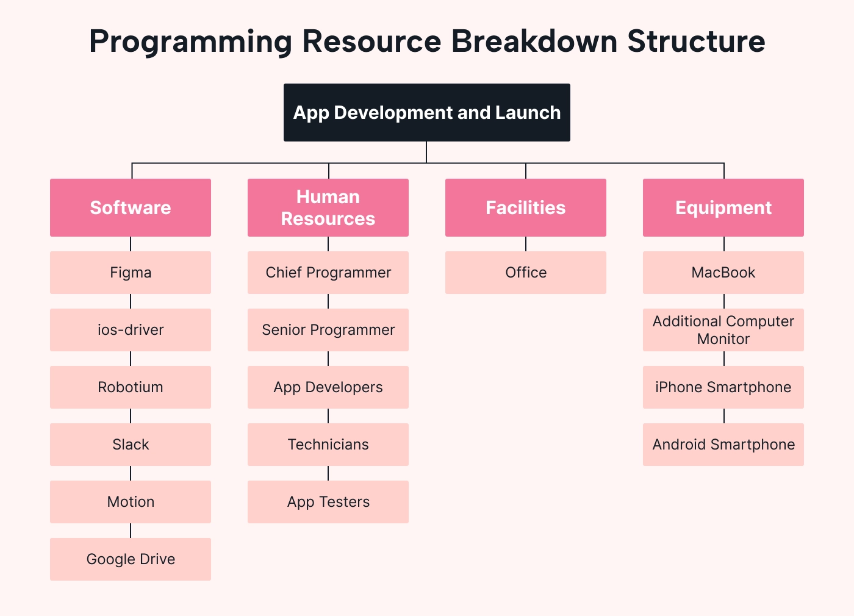Click the Slack node
This screenshot has width=854, height=616.
pyautogui.click(x=131, y=445)
